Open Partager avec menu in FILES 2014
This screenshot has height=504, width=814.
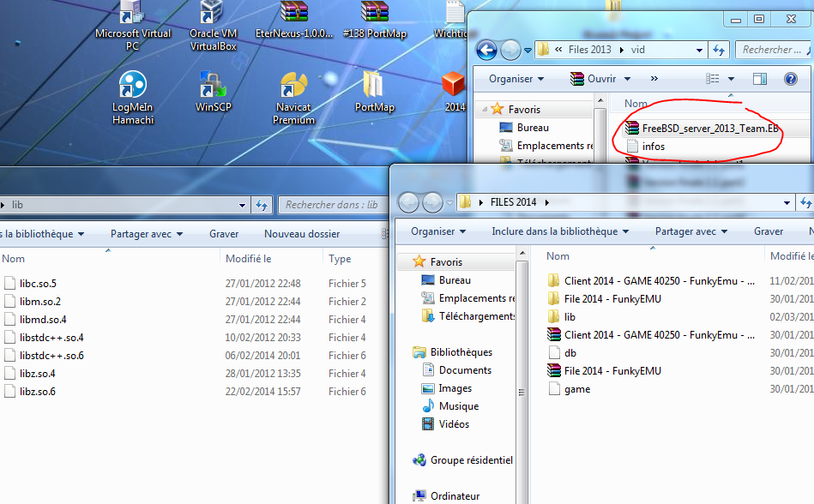[691, 231]
